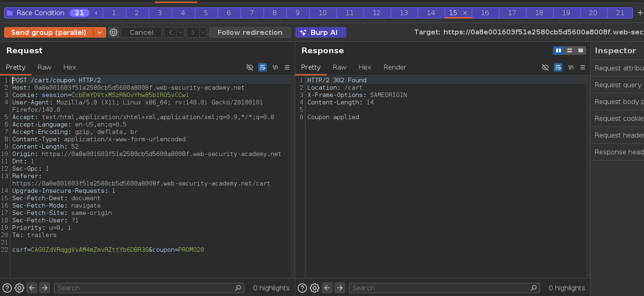Open the Request pane hamburger menu

coord(287,67)
